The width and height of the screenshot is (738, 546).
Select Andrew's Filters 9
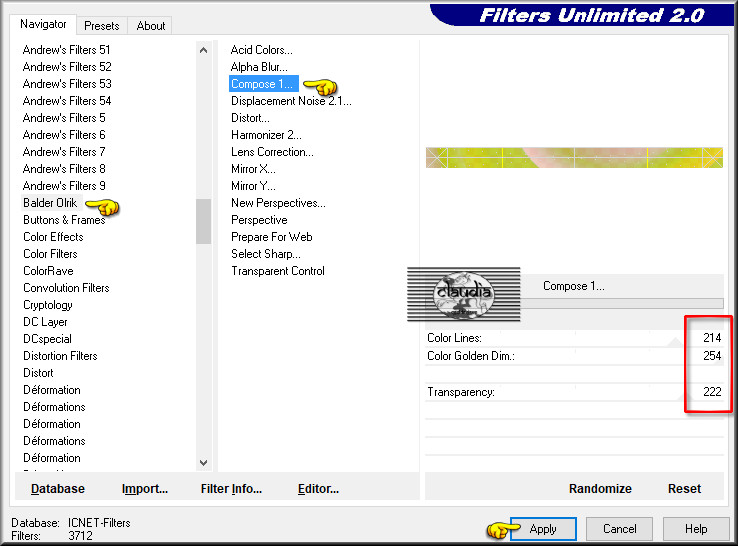pos(64,185)
